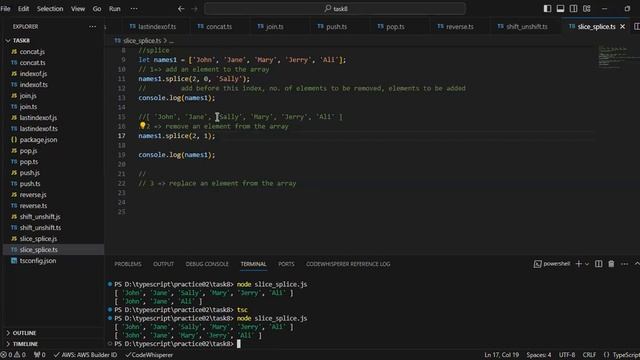Open push.js in Explorer
This screenshot has height=360, width=640.
(x=29, y=173)
